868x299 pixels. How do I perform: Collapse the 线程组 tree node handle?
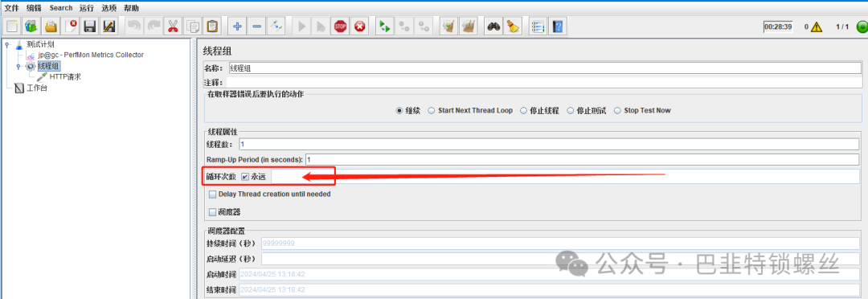(x=18, y=67)
